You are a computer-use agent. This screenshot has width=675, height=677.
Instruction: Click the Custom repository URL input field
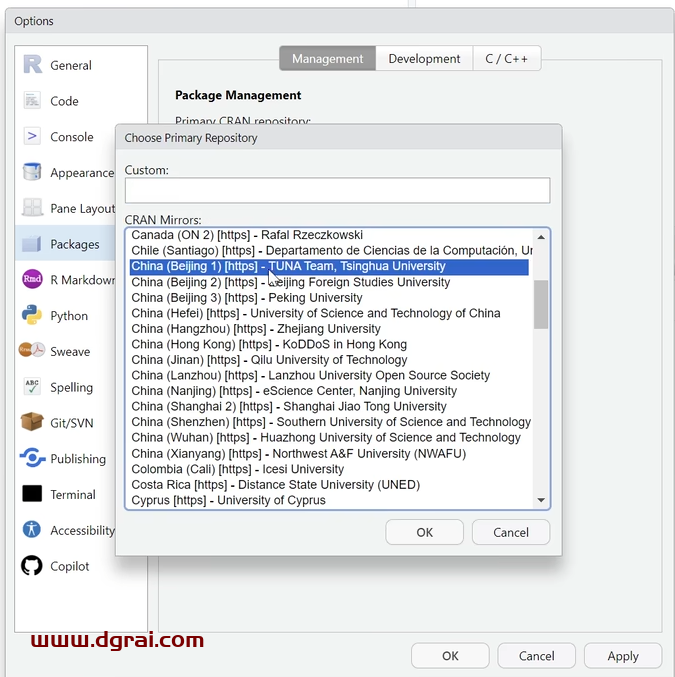[x=337, y=190]
